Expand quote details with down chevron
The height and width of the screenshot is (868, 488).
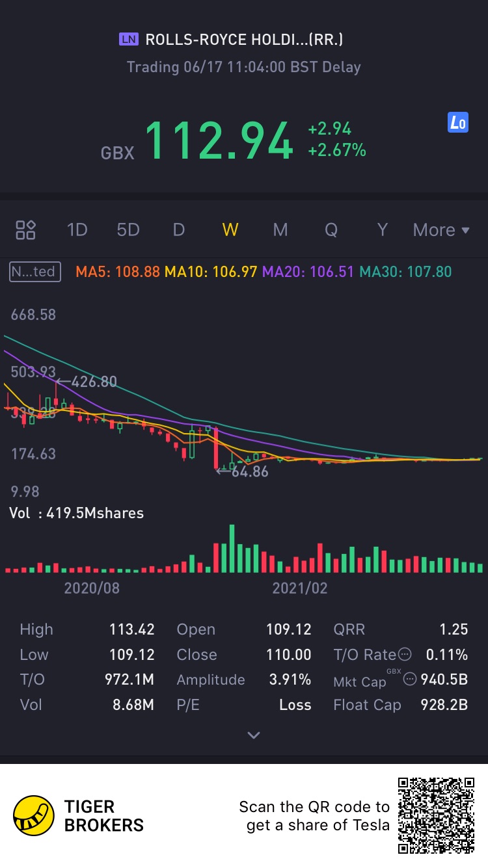[254, 735]
